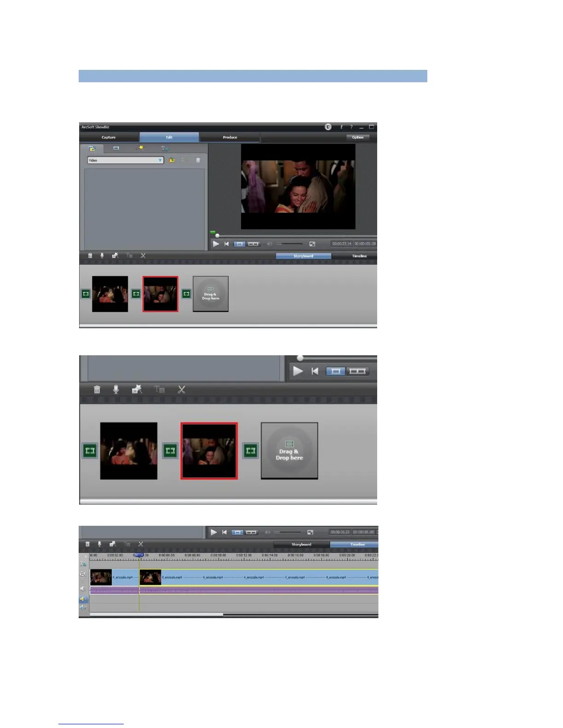This screenshot has width=563, height=728.
Task: Click the Option button
Action: [358, 137]
